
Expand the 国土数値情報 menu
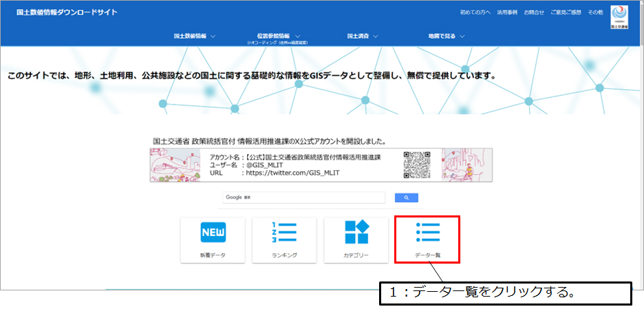(195, 36)
